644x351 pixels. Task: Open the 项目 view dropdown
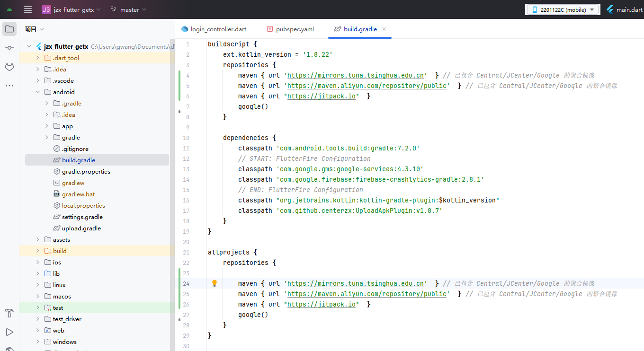(35, 29)
